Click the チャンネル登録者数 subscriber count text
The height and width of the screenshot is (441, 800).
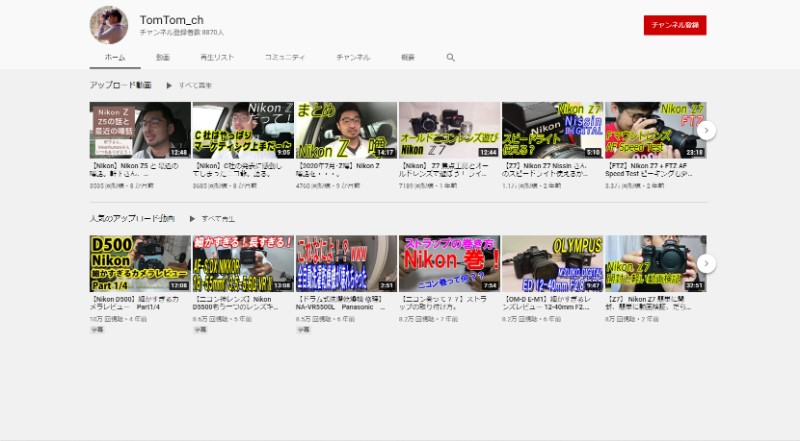click(x=182, y=32)
